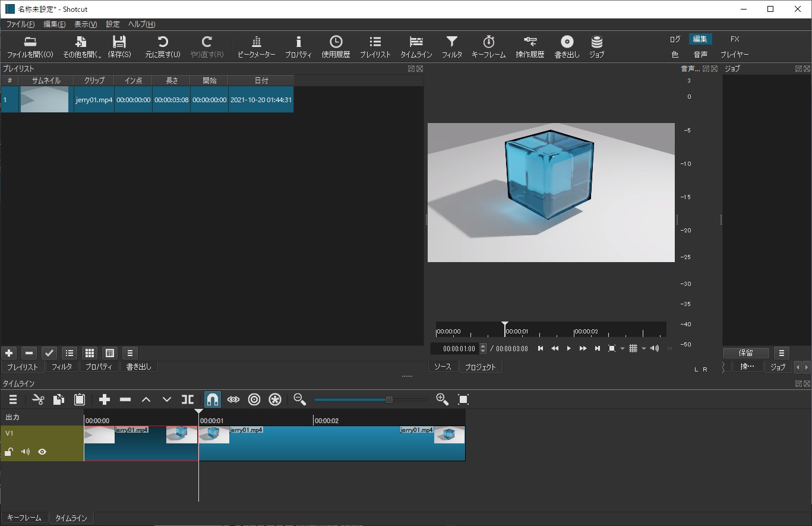Add the source to the playlist with plus
812x526 pixels.
click(9, 353)
